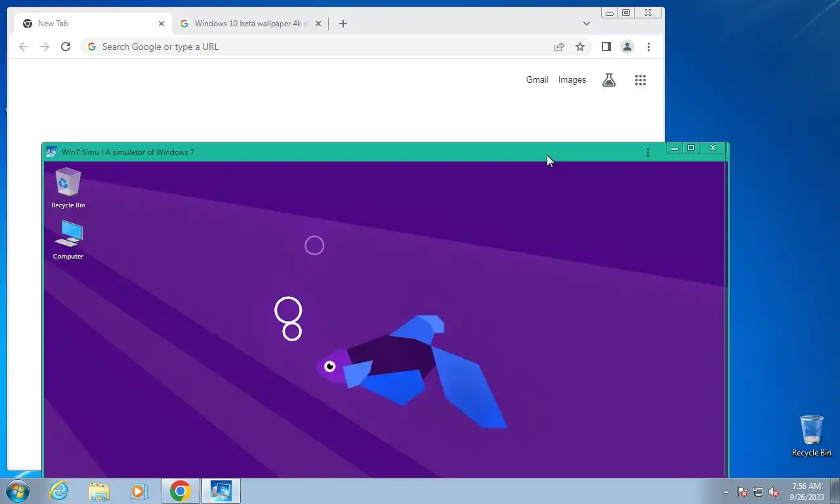Image resolution: width=840 pixels, height=504 pixels.
Task: Launch Internet Explorer from taskbar
Action: pos(59,491)
